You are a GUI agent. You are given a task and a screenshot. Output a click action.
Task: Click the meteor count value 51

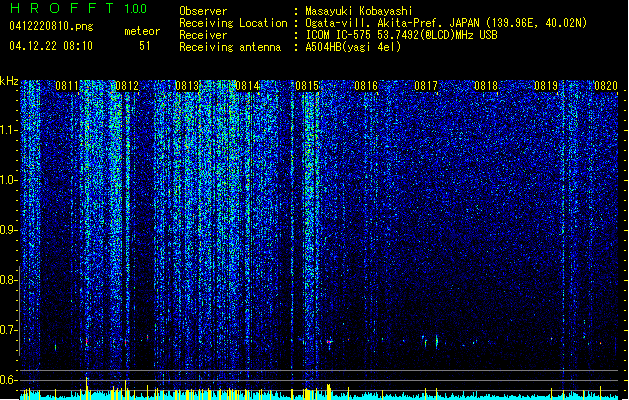click(x=145, y=46)
